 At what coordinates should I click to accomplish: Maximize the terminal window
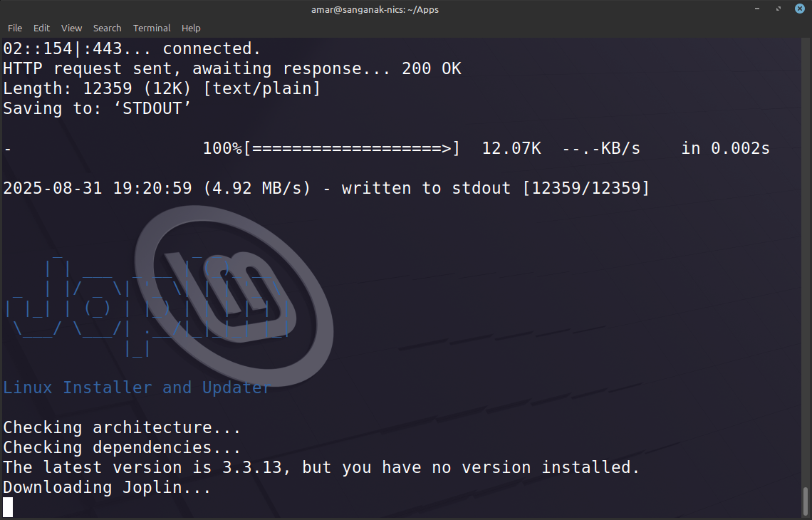point(779,9)
